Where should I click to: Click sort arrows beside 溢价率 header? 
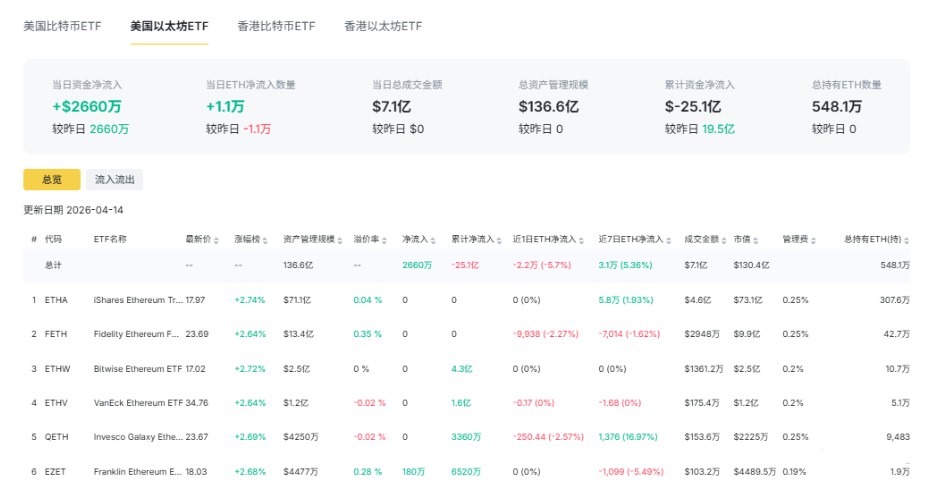(385, 240)
